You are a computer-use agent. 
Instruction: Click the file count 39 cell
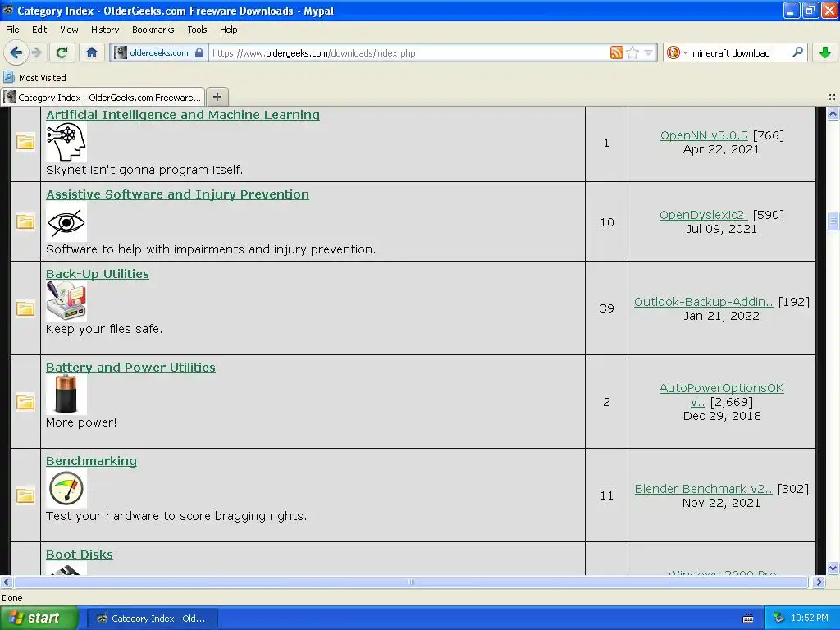[x=606, y=308]
